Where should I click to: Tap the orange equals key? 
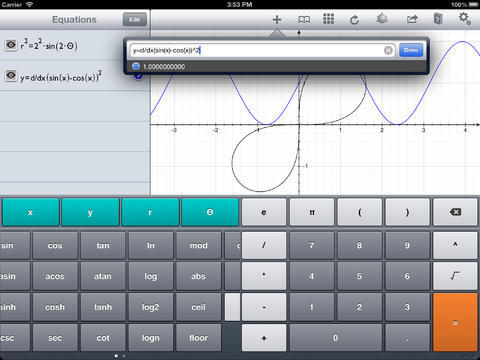455,322
